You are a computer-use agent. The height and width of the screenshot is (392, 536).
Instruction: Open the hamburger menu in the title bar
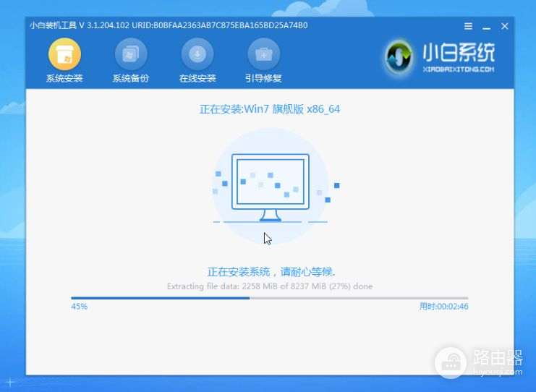click(468, 26)
